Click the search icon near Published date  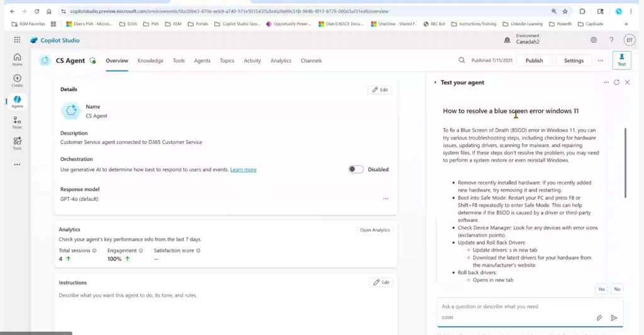pos(462,60)
